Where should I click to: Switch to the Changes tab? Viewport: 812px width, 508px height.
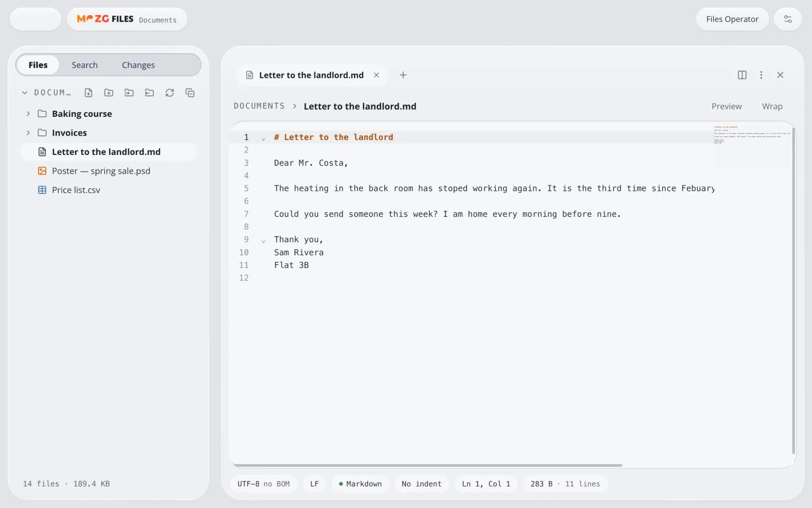(138, 65)
